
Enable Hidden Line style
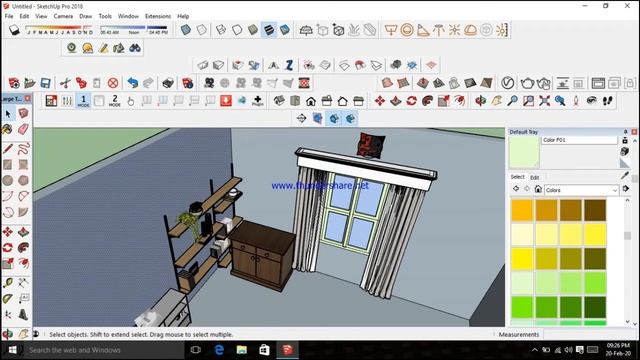[237, 30]
